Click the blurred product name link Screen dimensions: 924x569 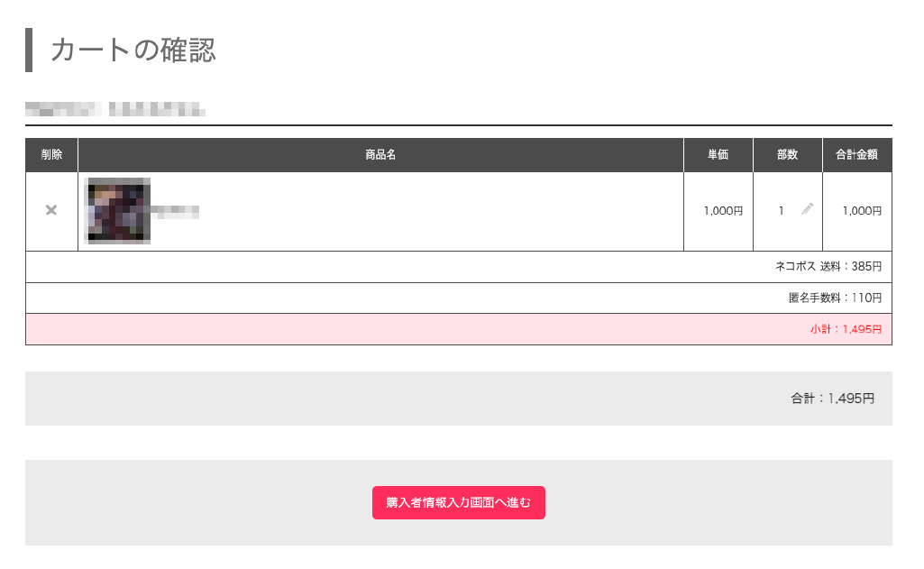(x=175, y=212)
